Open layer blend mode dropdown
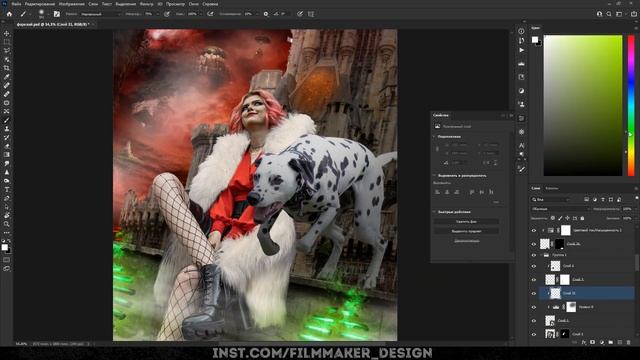This screenshot has height=360, width=640. coord(561,209)
